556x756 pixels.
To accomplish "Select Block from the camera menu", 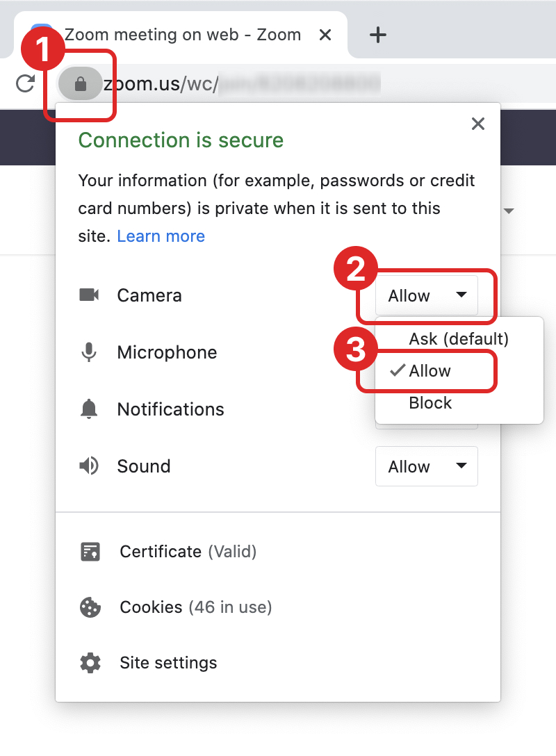I will coord(430,403).
